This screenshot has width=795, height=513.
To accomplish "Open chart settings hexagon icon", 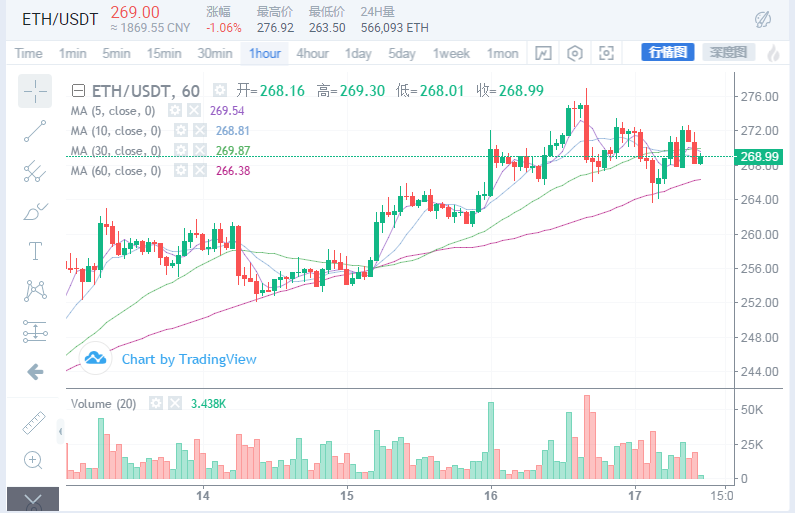I will pyautogui.click(x=574, y=53).
